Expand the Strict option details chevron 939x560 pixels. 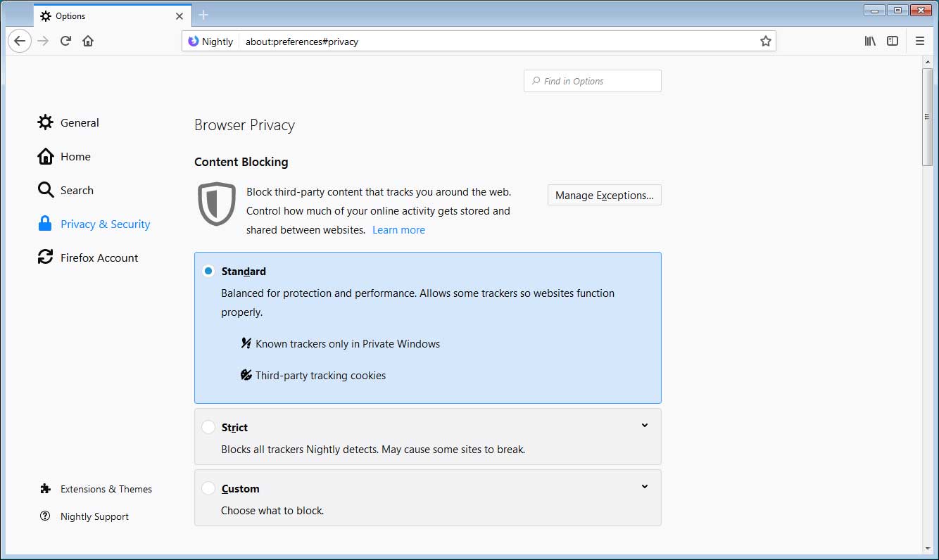coord(645,425)
